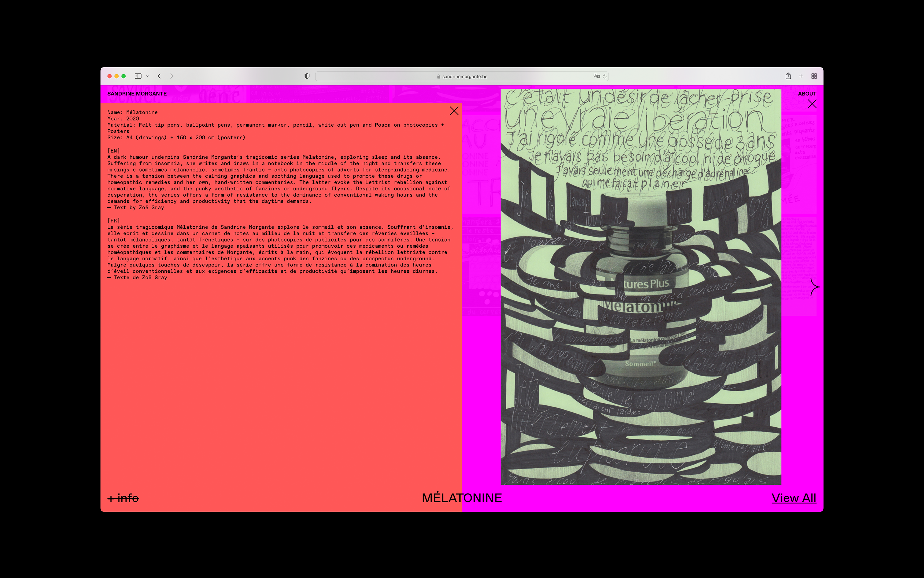Go forward to next page
The width and height of the screenshot is (924, 578).
(171, 76)
